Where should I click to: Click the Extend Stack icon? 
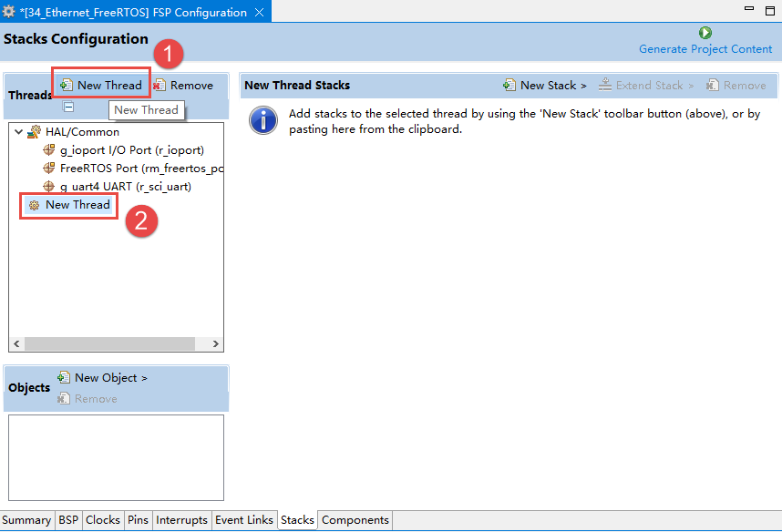(x=605, y=85)
